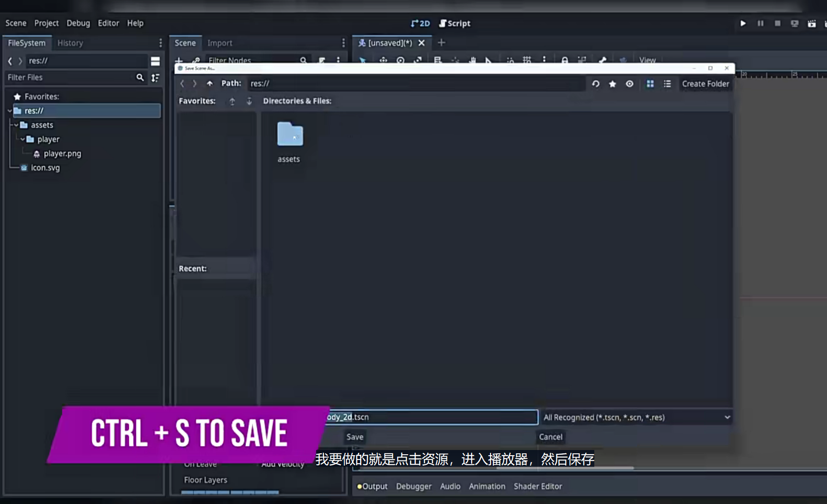Viewport: 827px width, 504px height.
Task: Stop the running project
Action: click(777, 23)
